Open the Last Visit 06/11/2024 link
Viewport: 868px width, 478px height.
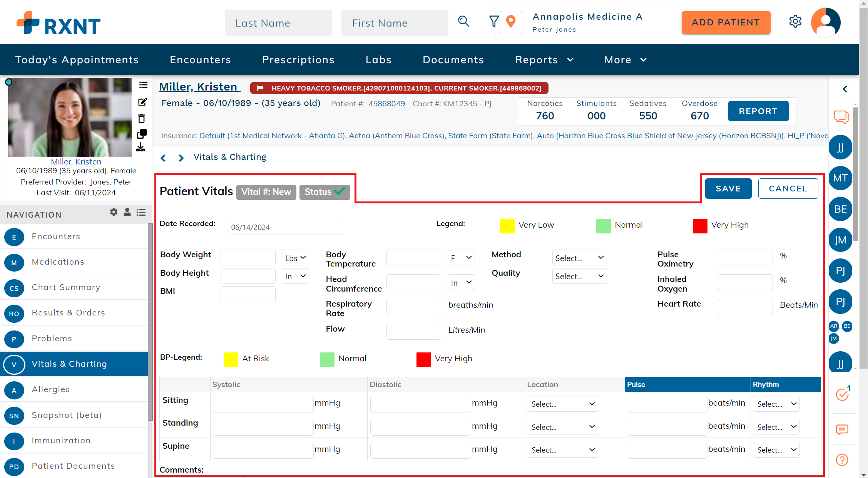pyautogui.click(x=95, y=193)
